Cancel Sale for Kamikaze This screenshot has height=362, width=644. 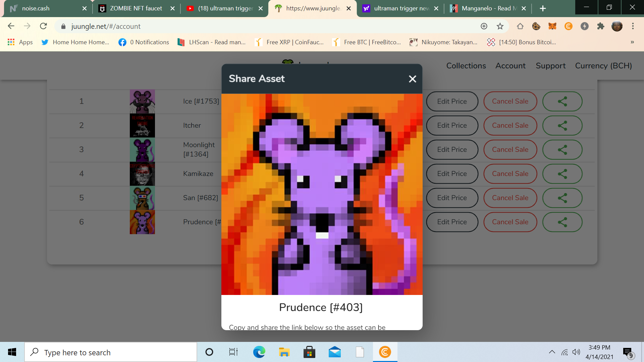click(x=510, y=174)
